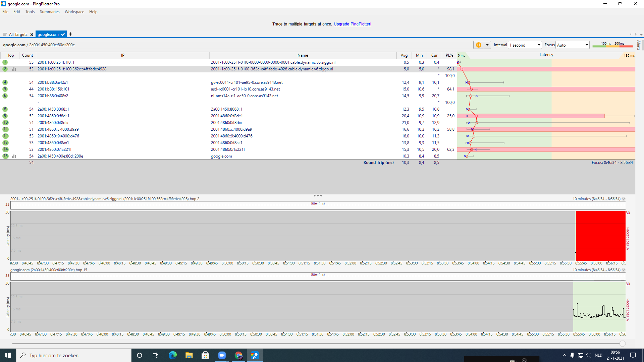Viewport: 644px width, 362px height.
Task: Launch Microsoft Edge from the taskbar
Action: [x=172, y=355]
